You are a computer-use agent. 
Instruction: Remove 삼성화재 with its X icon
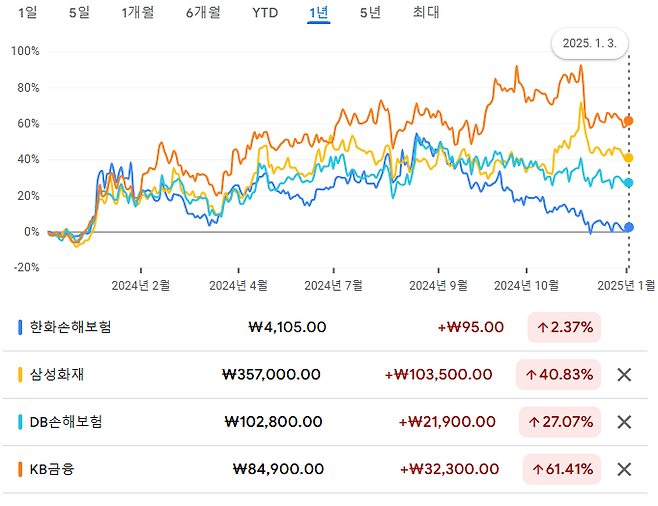pos(624,375)
